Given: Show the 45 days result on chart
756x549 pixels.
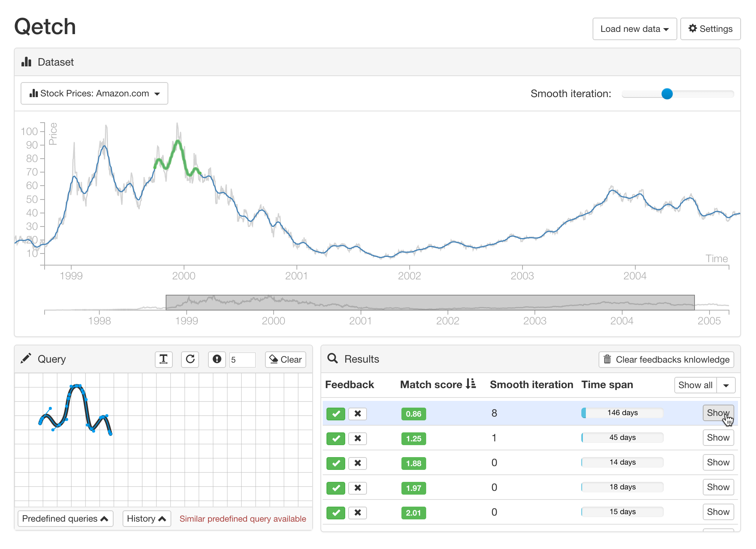Looking at the screenshot, I should tap(718, 438).
